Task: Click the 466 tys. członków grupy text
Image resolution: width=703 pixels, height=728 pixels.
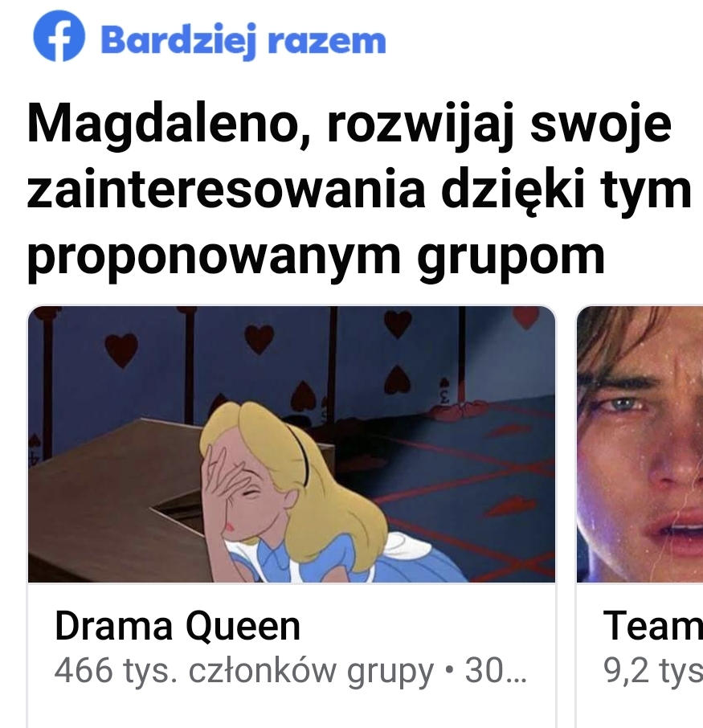Action: [x=243, y=671]
